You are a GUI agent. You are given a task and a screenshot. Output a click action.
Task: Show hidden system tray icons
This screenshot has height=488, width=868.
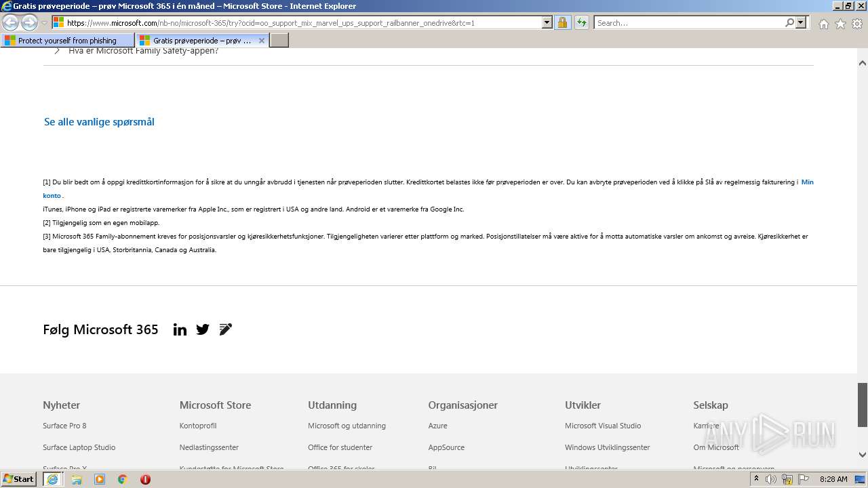point(756,479)
